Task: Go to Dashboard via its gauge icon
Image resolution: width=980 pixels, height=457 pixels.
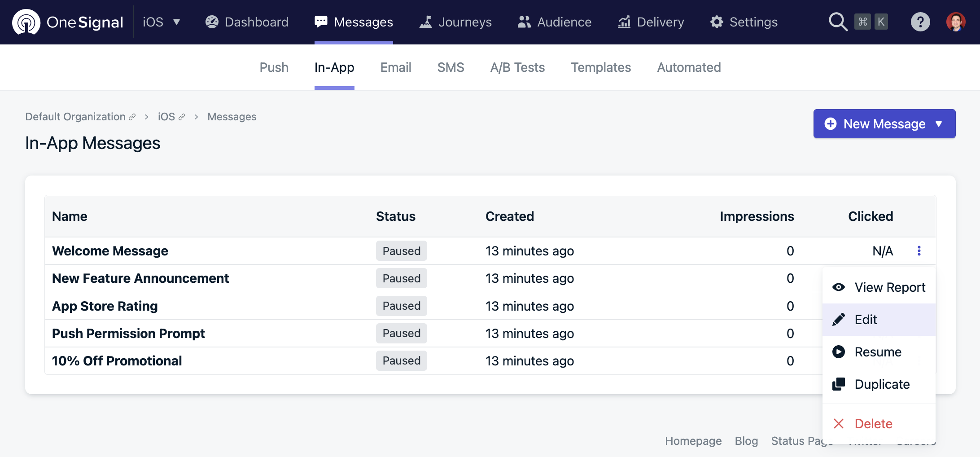Action: click(x=212, y=22)
